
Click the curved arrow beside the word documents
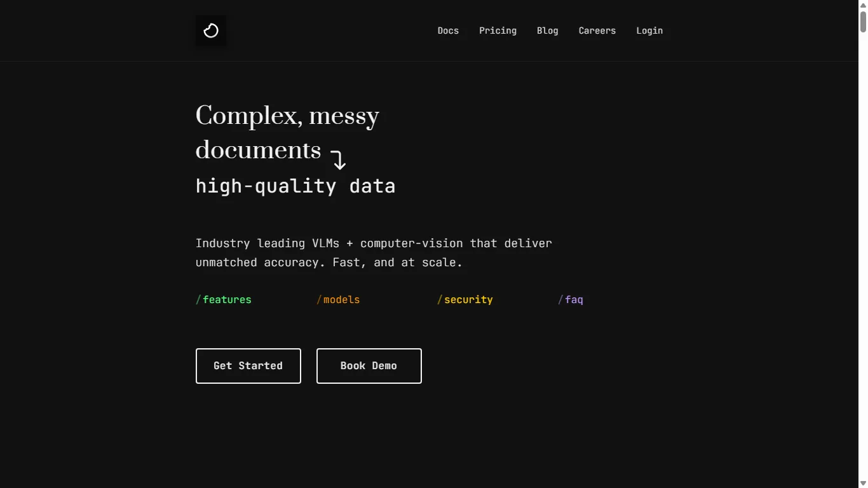338,159
